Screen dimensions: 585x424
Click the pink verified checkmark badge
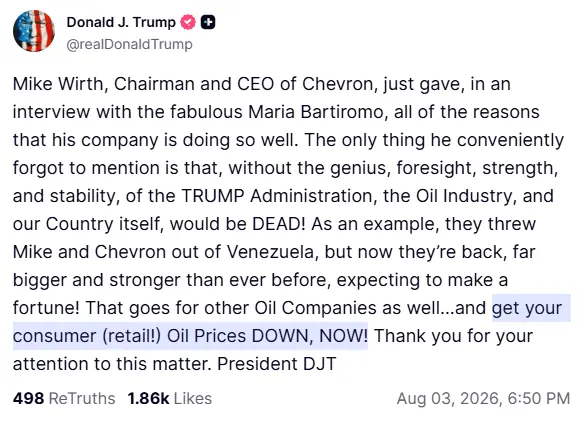pos(188,22)
